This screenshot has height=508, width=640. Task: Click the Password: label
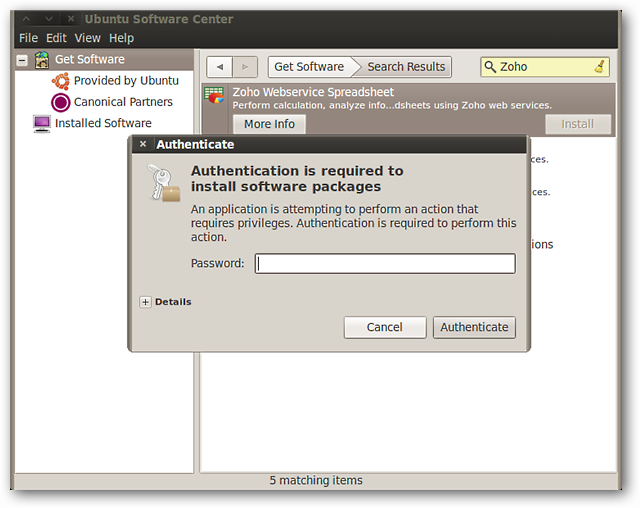(218, 264)
